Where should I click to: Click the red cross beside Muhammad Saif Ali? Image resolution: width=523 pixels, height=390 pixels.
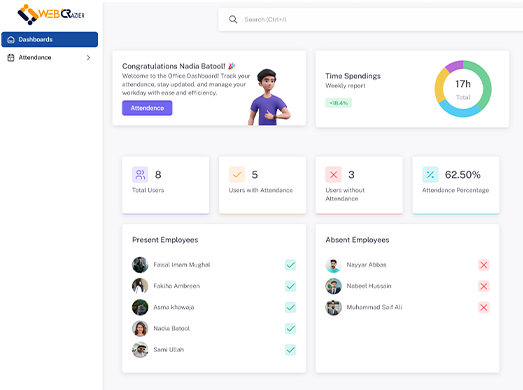[484, 307]
